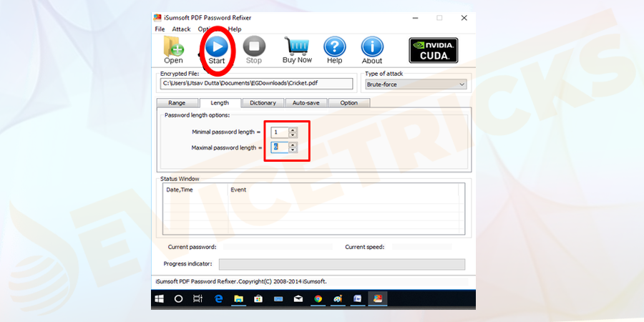Open the Buy Now shopping cart
The width and height of the screenshot is (644, 322).
(297, 49)
